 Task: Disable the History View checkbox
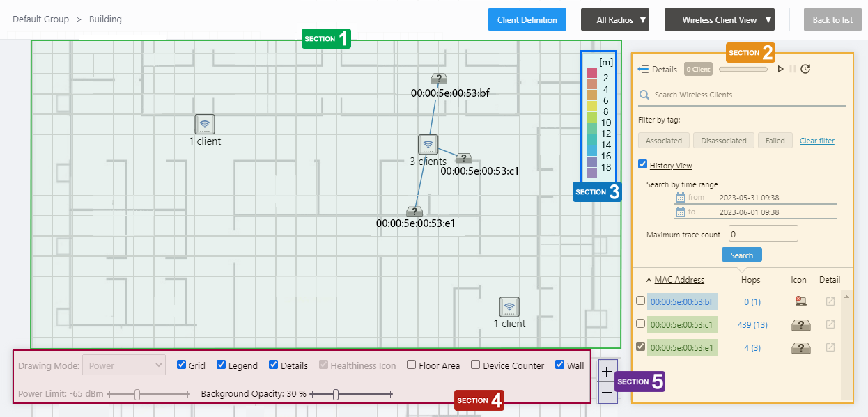click(643, 165)
